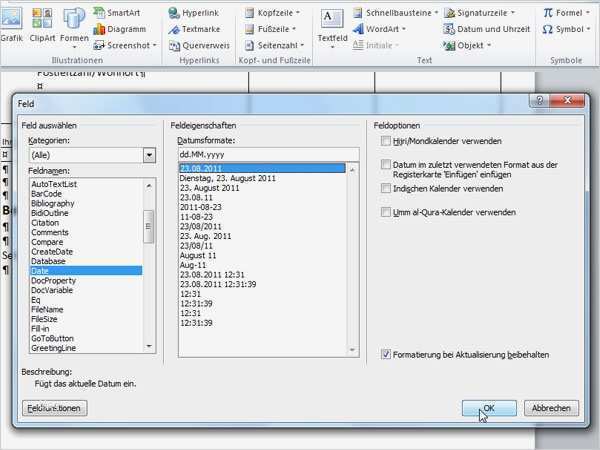Insert WordArt text
This screenshot has height=450, width=600.
(379, 29)
